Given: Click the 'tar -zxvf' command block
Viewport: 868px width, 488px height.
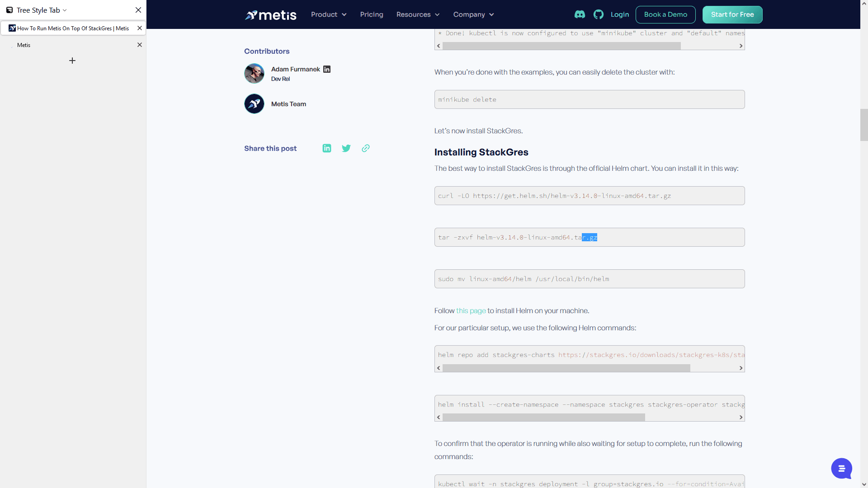Looking at the screenshot, I should (x=590, y=237).
